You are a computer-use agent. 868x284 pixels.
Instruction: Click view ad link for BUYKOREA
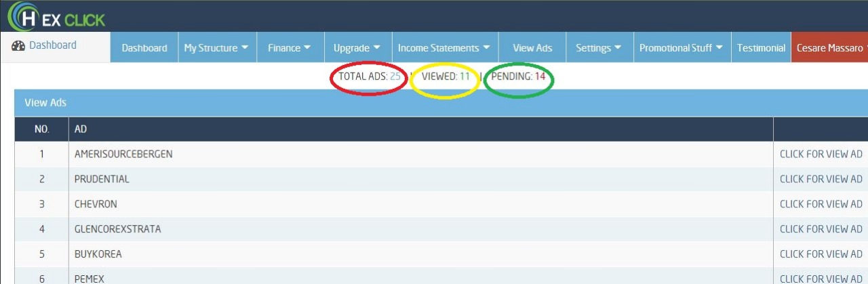[x=821, y=254]
